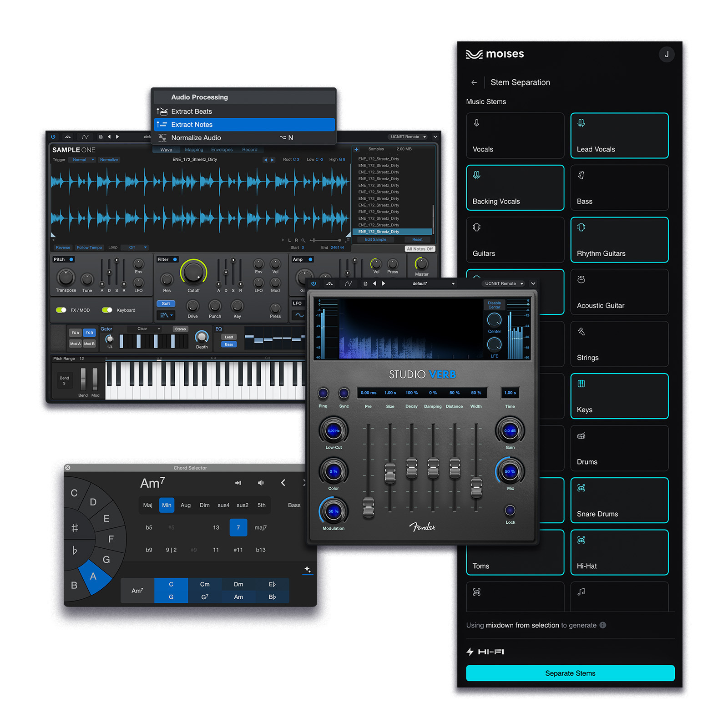Choose Extract Notes from Audio Processing
The image size is (728, 728).
[x=244, y=125]
